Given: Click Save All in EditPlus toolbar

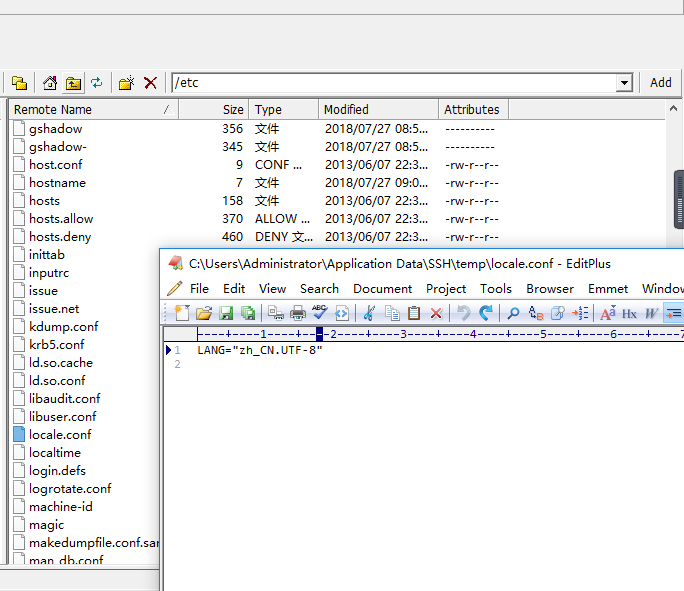Looking at the screenshot, I should pyautogui.click(x=248, y=313).
